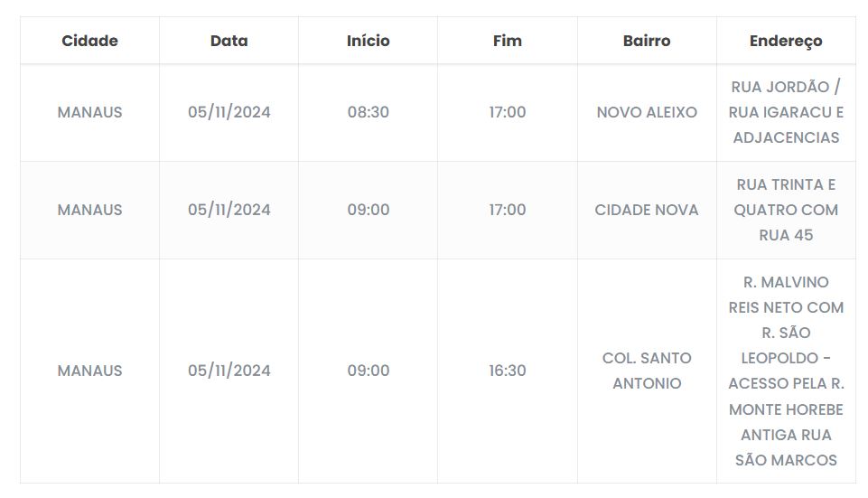Click MANAUS in the Col. Santo Antonio row
The width and height of the screenshot is (868, 498).
point(89,371)
